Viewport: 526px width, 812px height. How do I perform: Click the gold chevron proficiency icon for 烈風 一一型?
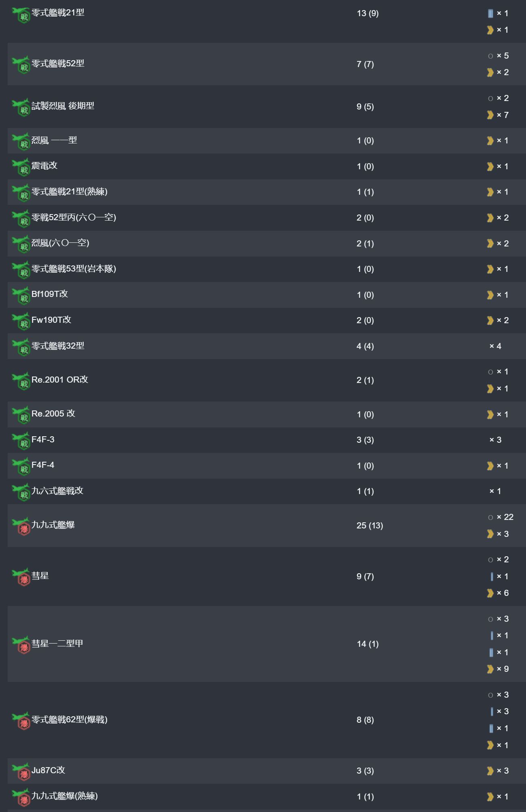click(x=490, y=141)
